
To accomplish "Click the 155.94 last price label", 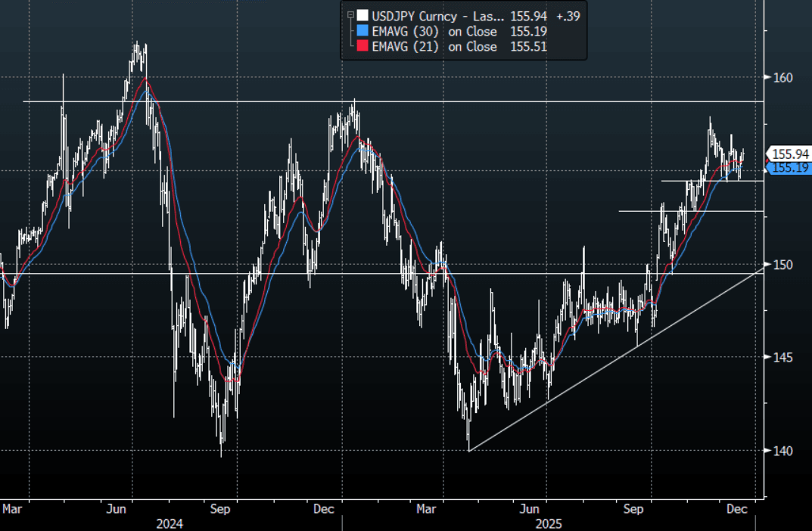I will point(789,154).
